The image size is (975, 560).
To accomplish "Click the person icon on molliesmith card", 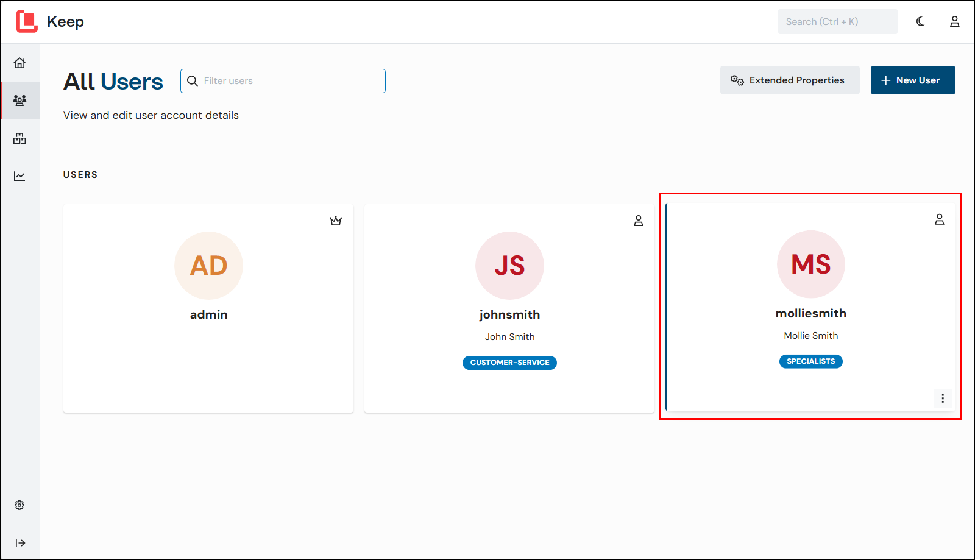I will [x=940, y=219].
